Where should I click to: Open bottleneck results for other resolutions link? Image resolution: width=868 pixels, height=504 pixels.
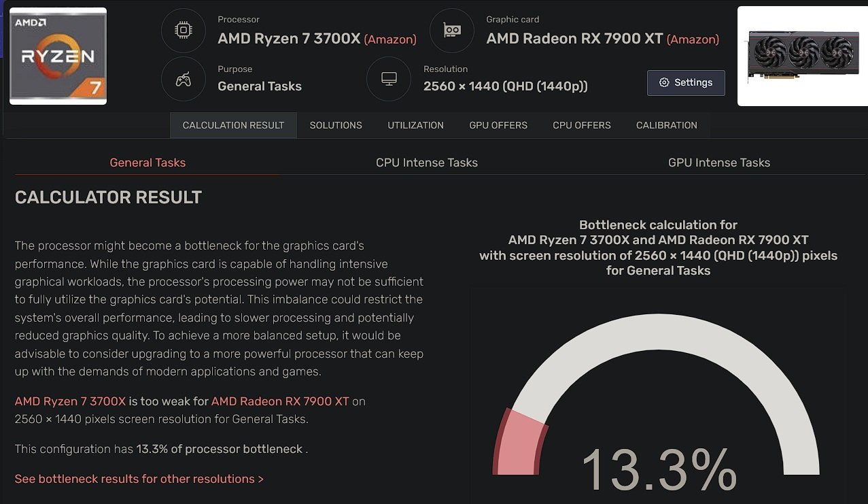point(139,479)
